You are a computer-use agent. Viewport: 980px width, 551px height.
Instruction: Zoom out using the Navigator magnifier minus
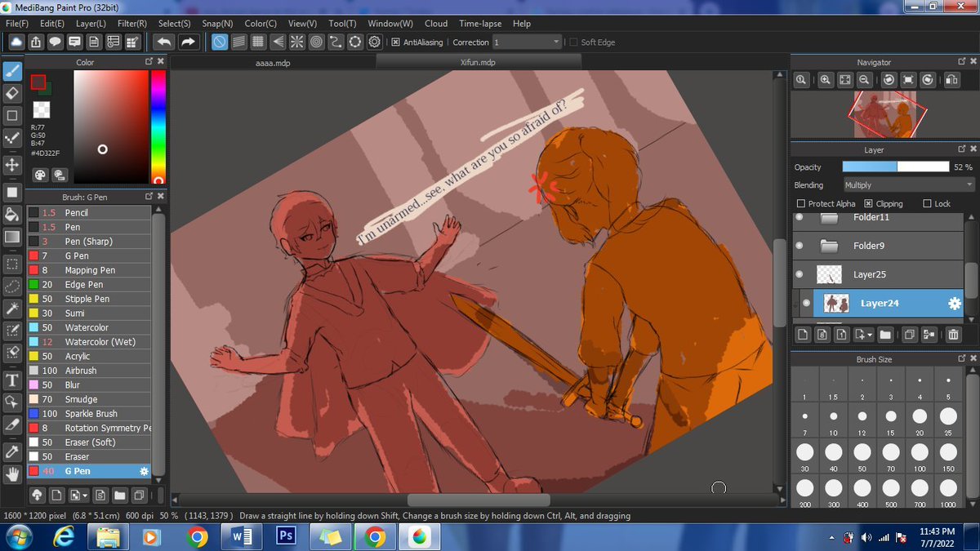tap(864, 79)
